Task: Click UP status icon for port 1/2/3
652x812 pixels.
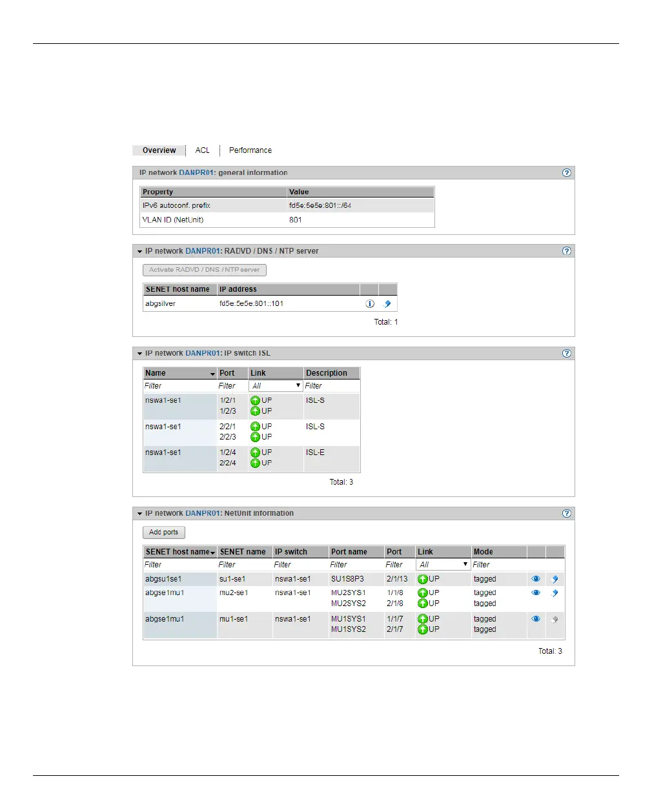Action: (256, 411)
